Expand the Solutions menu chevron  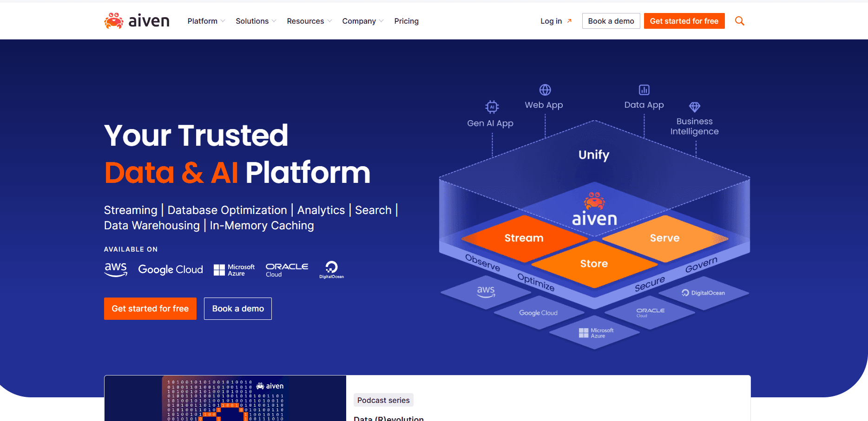pyautogui.click(x=274, y=21)
